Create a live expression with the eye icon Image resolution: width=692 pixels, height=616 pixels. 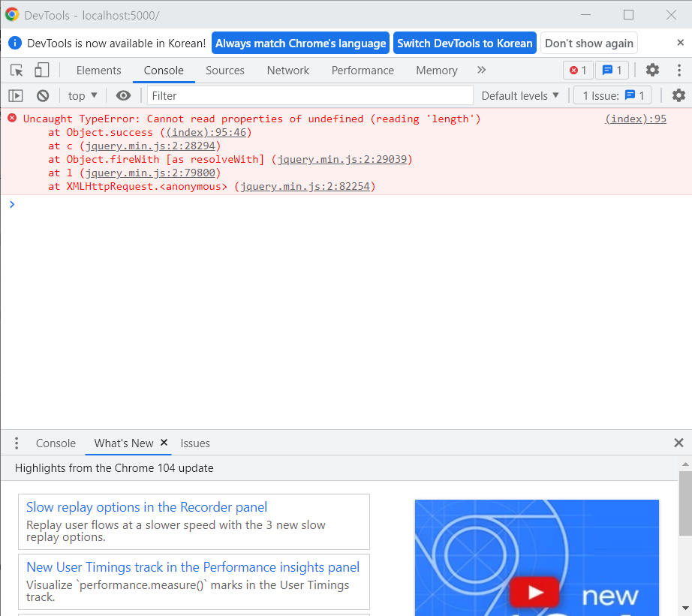[x=124, y=95]
